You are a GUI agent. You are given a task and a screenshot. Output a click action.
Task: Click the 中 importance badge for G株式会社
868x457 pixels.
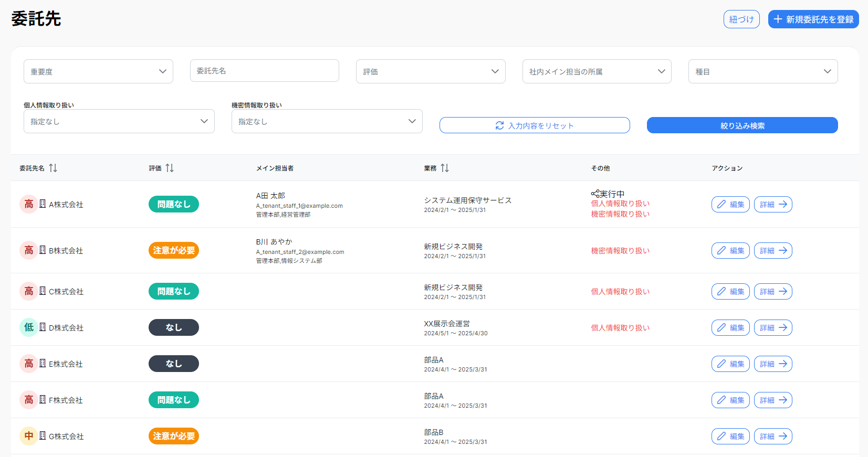(28, 436)
